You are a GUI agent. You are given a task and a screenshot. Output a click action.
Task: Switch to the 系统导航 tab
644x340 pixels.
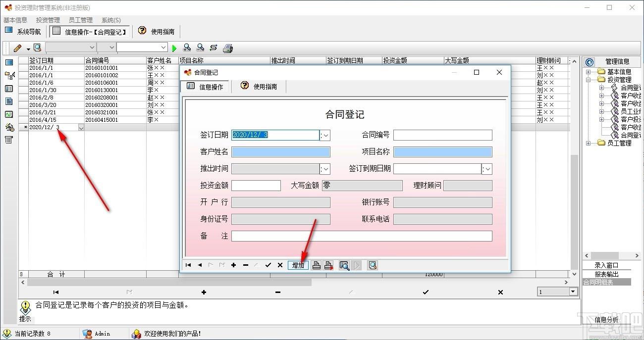tap(23, 32)
